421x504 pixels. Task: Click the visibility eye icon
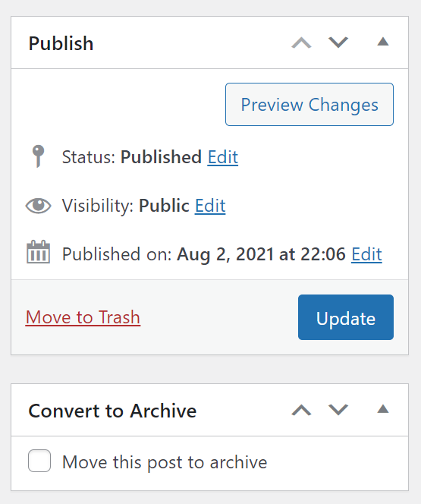[x=38, y=206]
